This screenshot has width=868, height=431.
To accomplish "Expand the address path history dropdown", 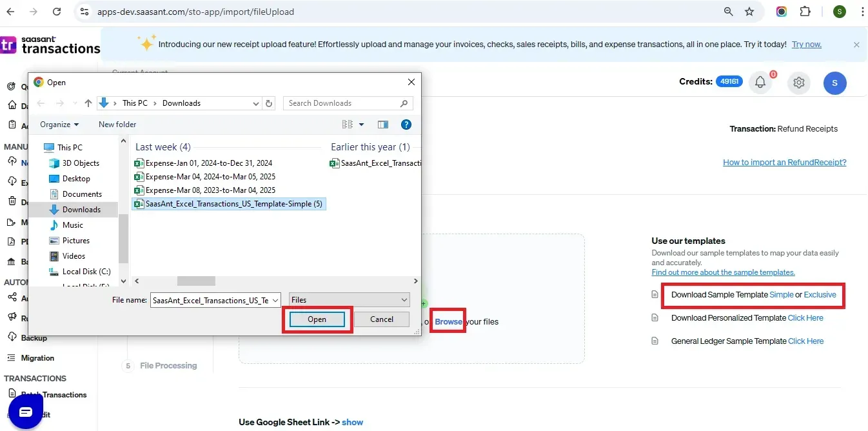I will [256, 103].
